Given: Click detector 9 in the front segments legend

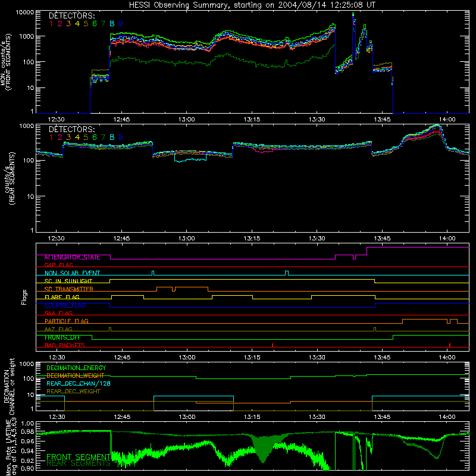Looking at the screenshot, I should (121, 24).
